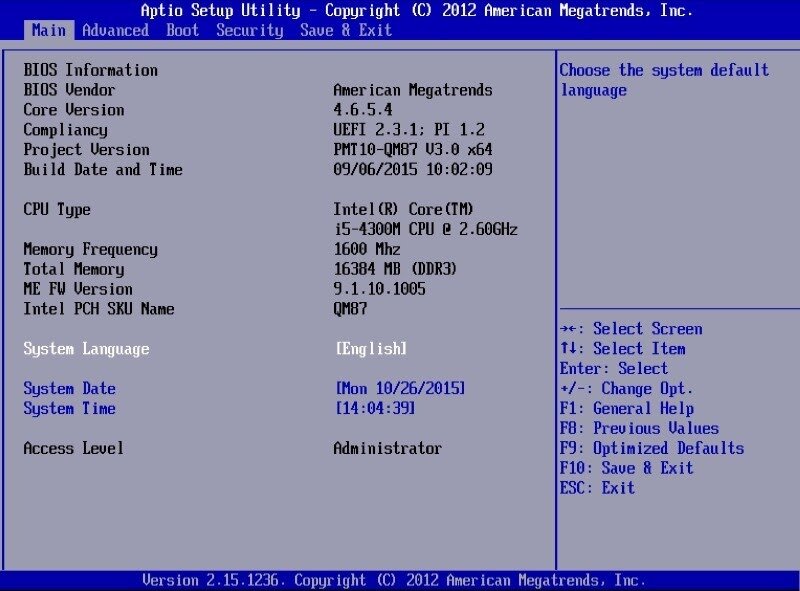
Task: Open the Advanced tab
Action: click(x=116, y=30)
